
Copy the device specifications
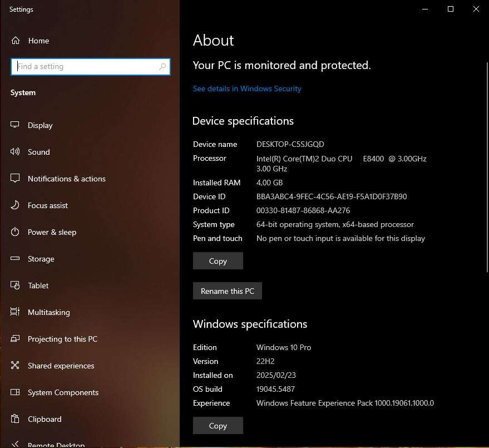(x=218, y=260)
